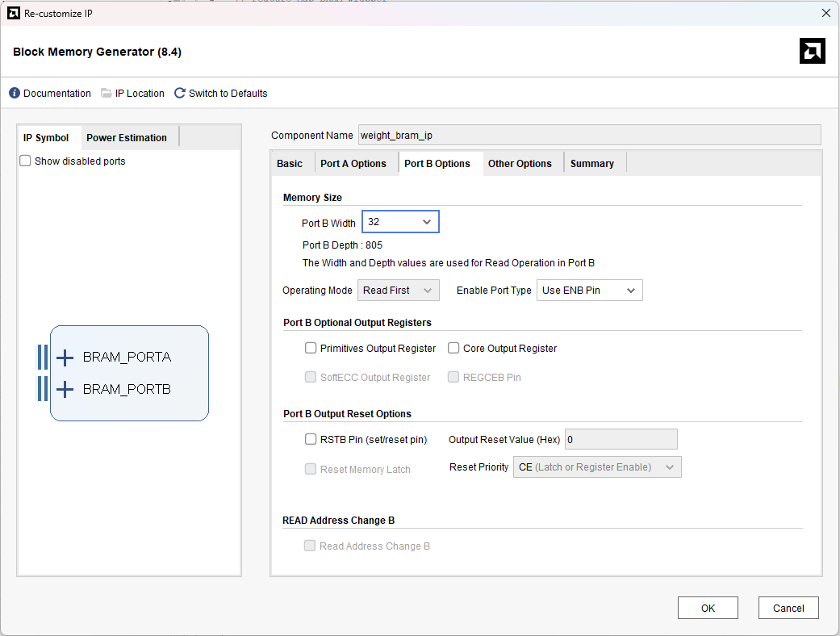Screen dimensions: 840x636
Task: Open the Port B Width dropdown
Action: tap(401, 222)
